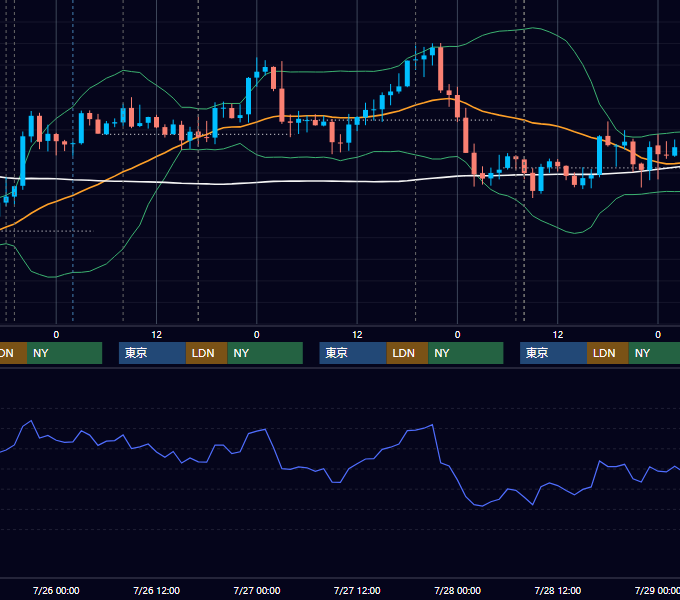Click the NY session block spanning 7/28 00:00
680x600 pixels.
pos(466,353)
